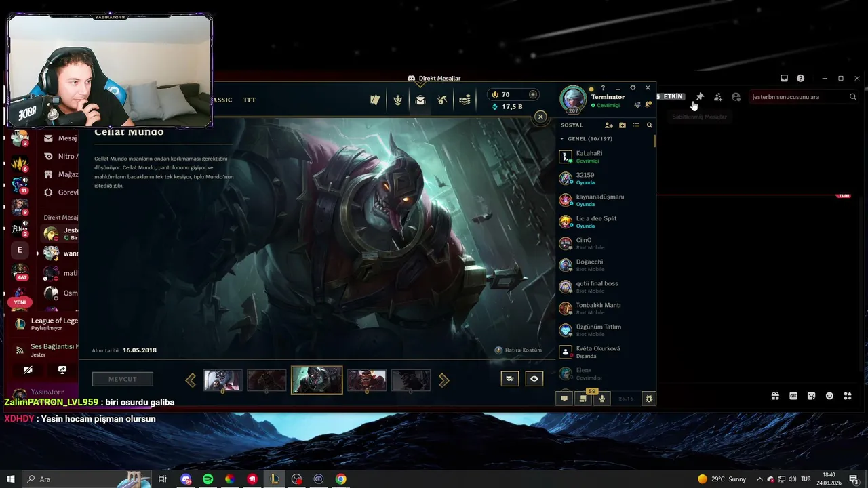Open the bug report icon in League
Image resolution: width=868 pixels, height=488 pixels.
point(649,399)
